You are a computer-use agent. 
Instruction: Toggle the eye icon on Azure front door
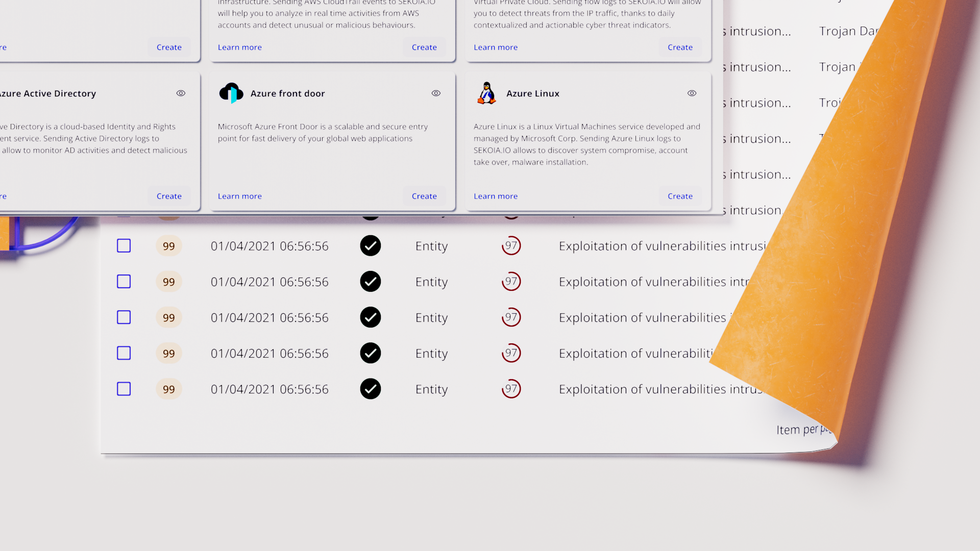(436, 93)
